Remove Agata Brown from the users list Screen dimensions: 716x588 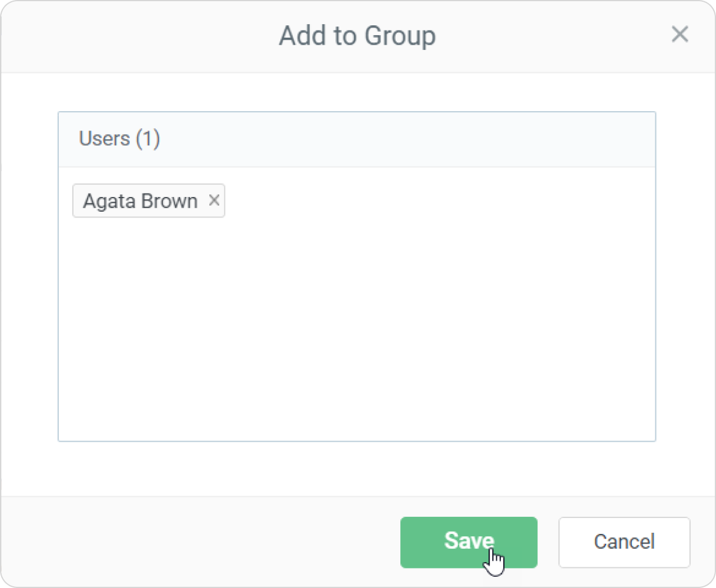tap(214, 201)
